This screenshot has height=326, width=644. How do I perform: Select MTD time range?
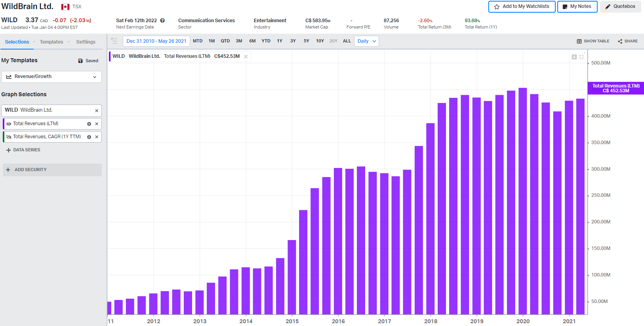pos(198,41)
